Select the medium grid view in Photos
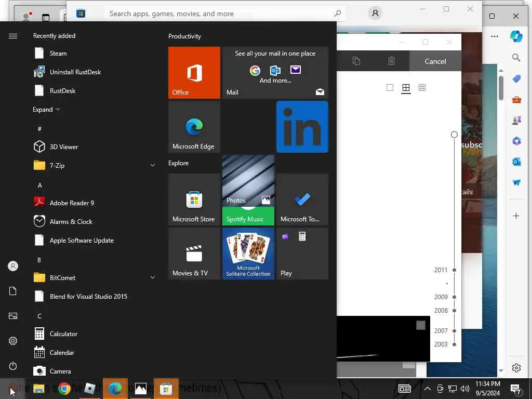The width and height of the screenshot is (532, 399). pos(406,88)
